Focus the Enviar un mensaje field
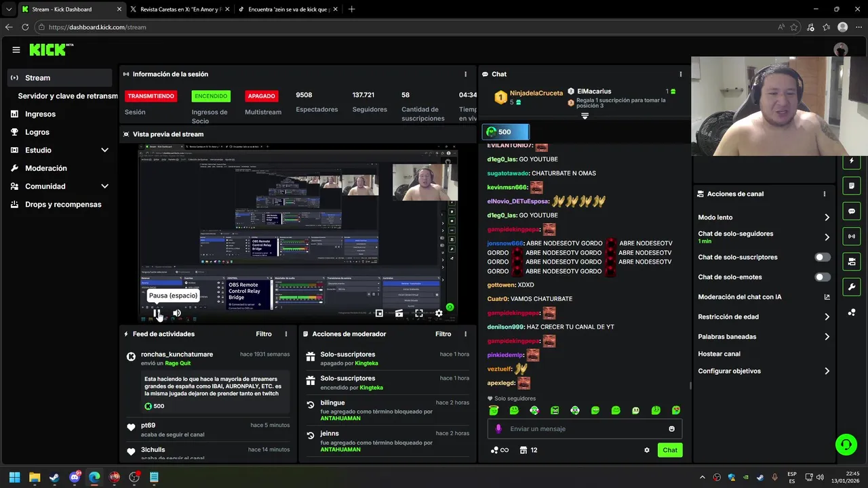The width and height of the screenshot is (868, 488). (585, 428)
